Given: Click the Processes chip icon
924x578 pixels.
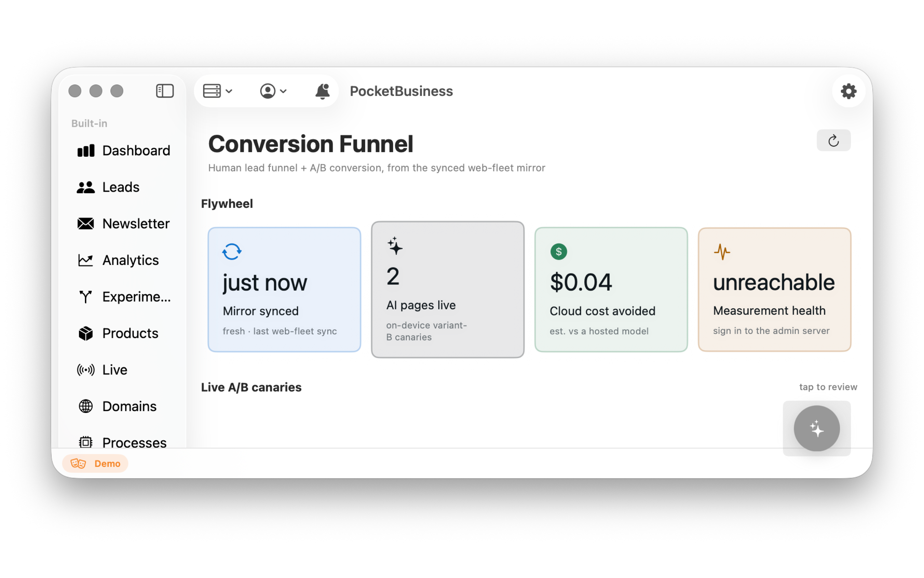Looking at the screenshot, I should [x=86, y=443].
